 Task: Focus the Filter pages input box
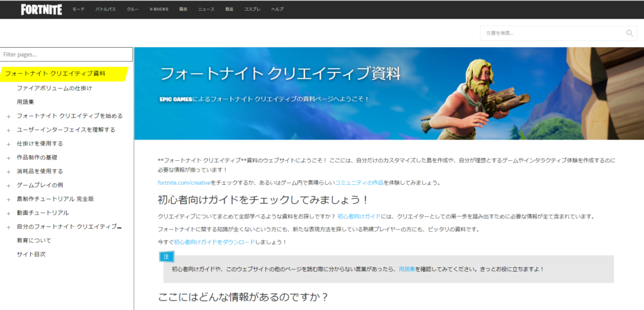click(66, 55)
